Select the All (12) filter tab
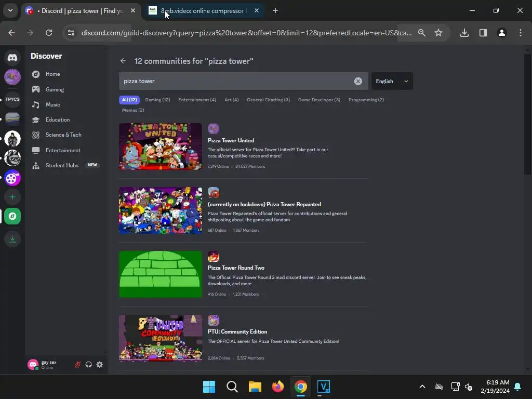532x399 pixels. 129,100
